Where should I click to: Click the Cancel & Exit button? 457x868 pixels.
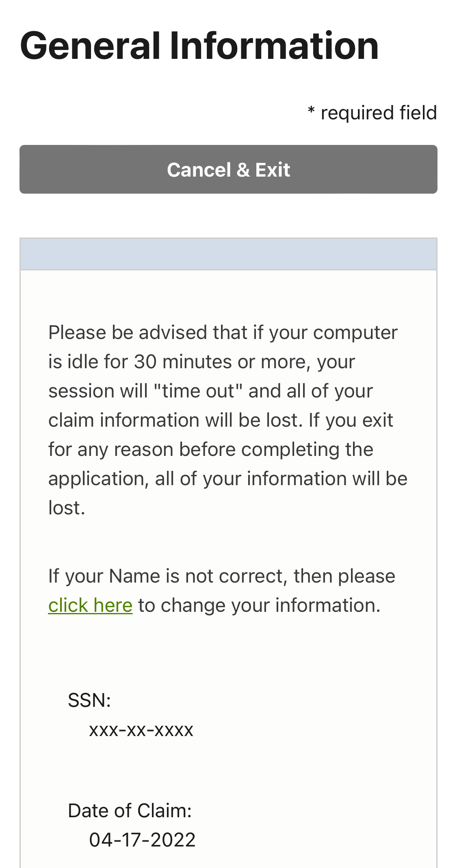pos(228,169)
